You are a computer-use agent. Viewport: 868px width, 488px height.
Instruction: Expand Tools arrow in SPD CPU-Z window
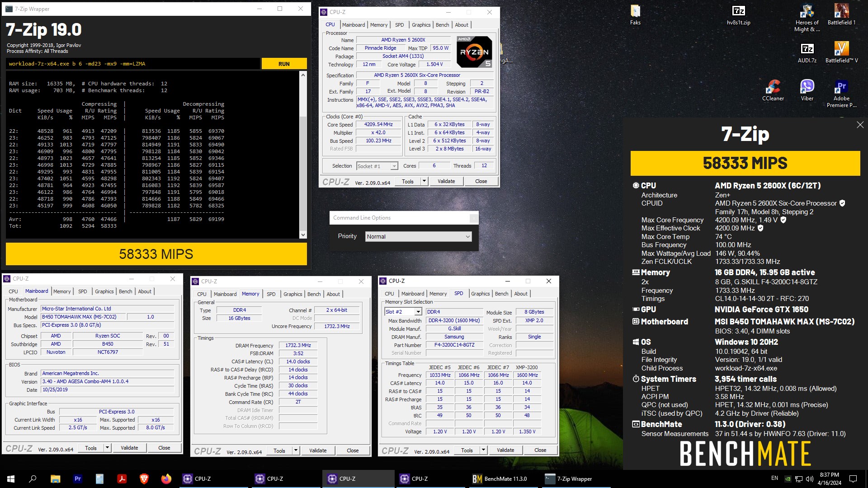point(483,450)
